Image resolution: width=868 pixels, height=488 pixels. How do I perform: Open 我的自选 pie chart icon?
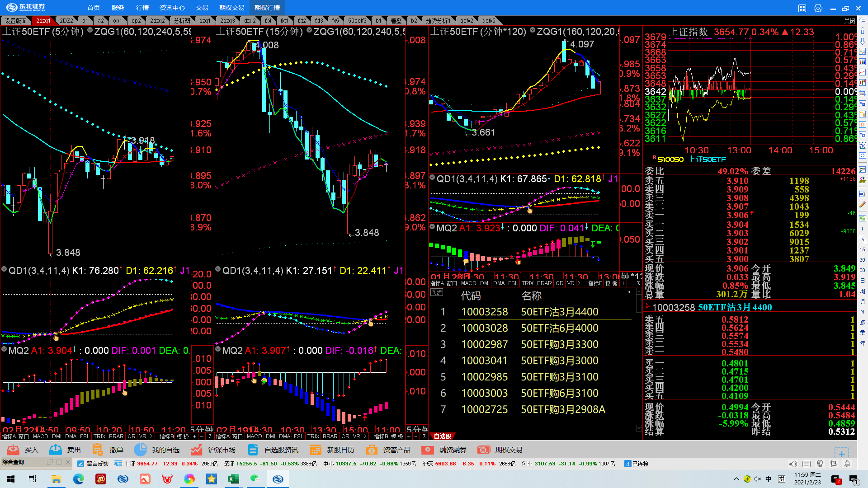(141, 450)
